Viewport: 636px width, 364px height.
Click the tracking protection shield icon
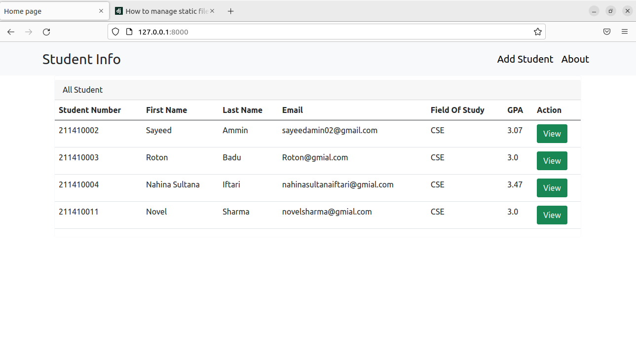point(115,32)
